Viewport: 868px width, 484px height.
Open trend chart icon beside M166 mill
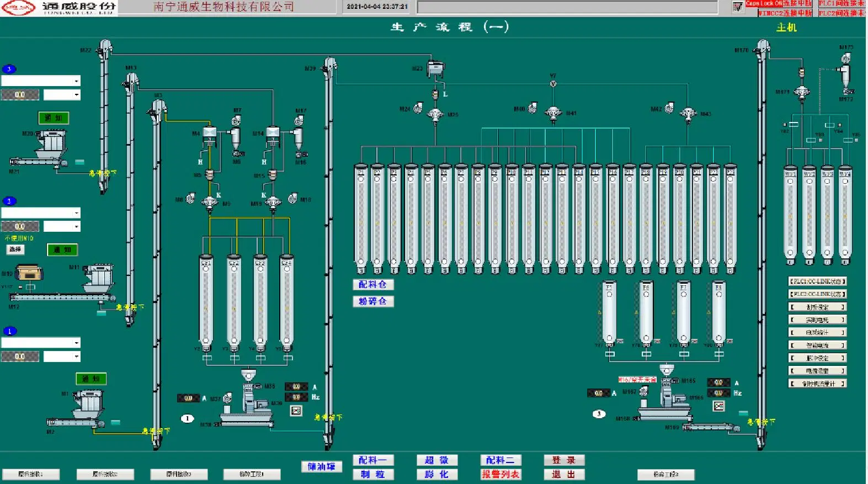pos(718,406)
